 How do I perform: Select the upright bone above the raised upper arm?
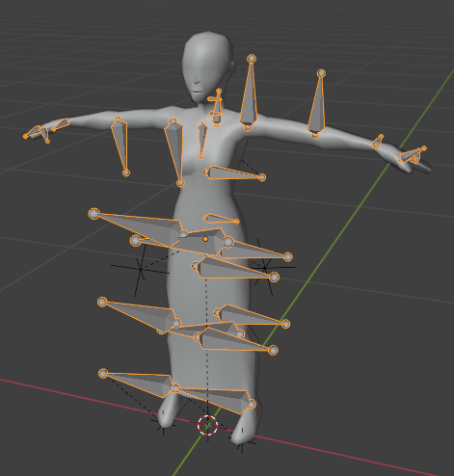pyautogui.click(x=317, y=104)
